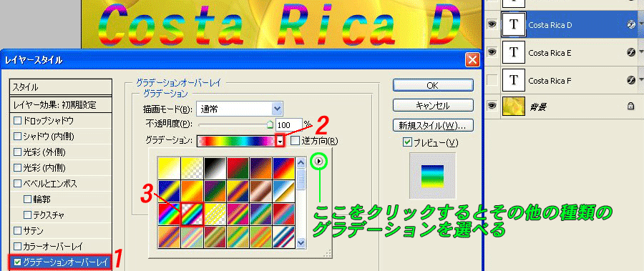The height and width of the screenshot is (271, 644).
Task: Select グラデーションオーバーレイ in style list
Action: point(60,262)
